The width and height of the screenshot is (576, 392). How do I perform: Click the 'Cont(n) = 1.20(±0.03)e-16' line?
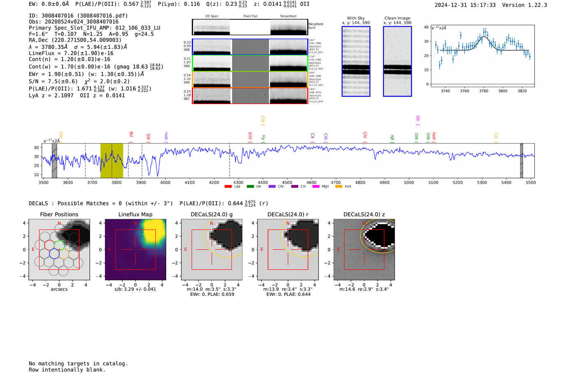click(x=70, y=59)
